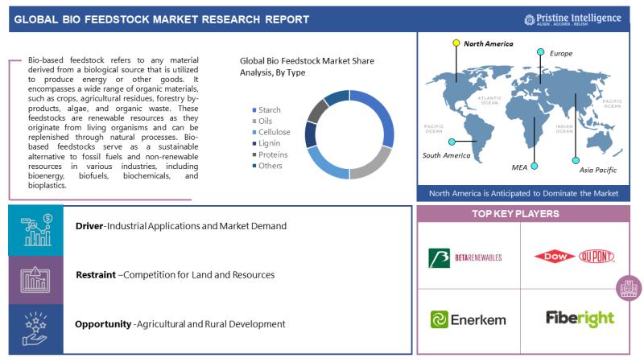
Task: Click the 'Lignin' legend label
Action: (270, 143)
